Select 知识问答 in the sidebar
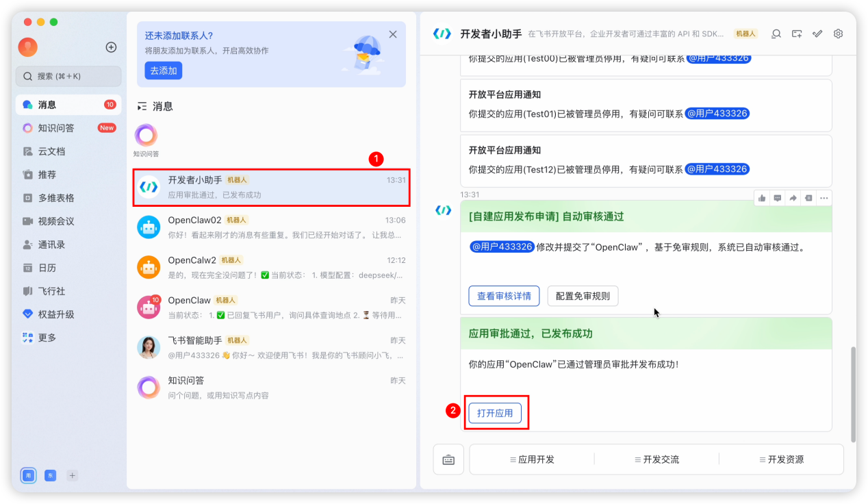Viewport: 868px width, 504px height. point(48,127)
